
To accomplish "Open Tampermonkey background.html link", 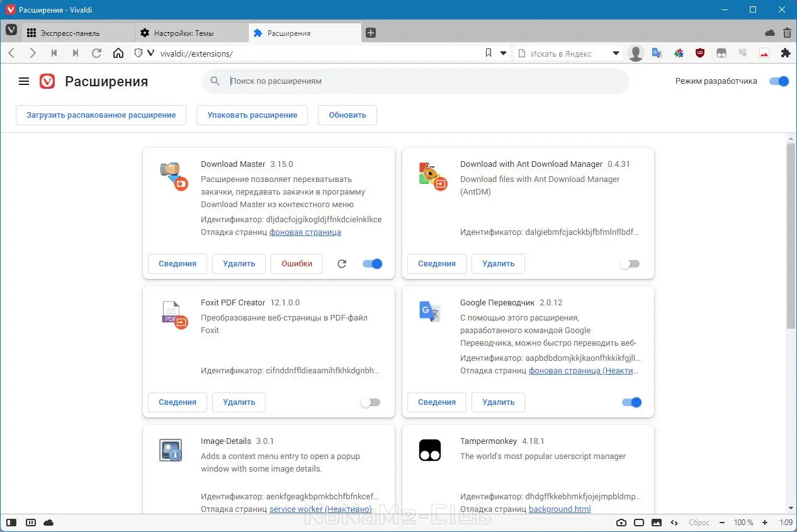I will 560,509.
